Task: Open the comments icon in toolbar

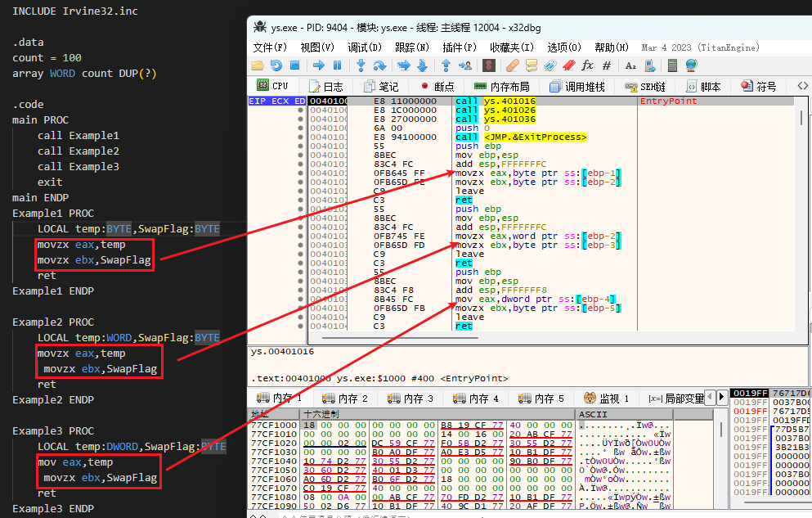Action: tap(532, 65)
